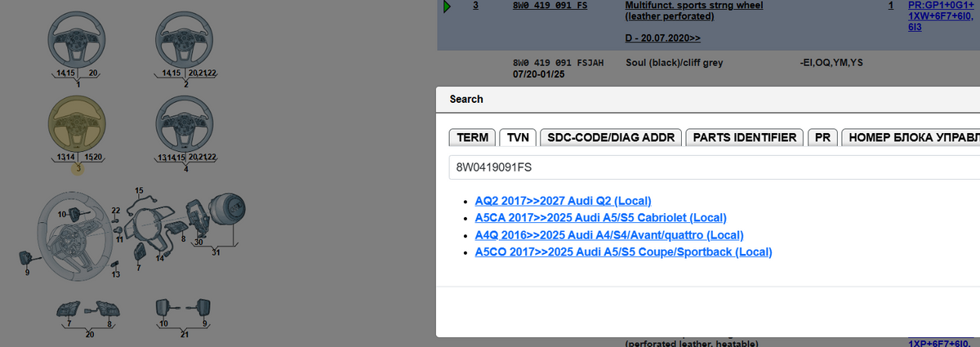The height and width of the screenshot is (347, 980).
Task: Open the A5CO Audi A5/S5 Coupe/Sportback link
Action: click(x=623, y=251)
